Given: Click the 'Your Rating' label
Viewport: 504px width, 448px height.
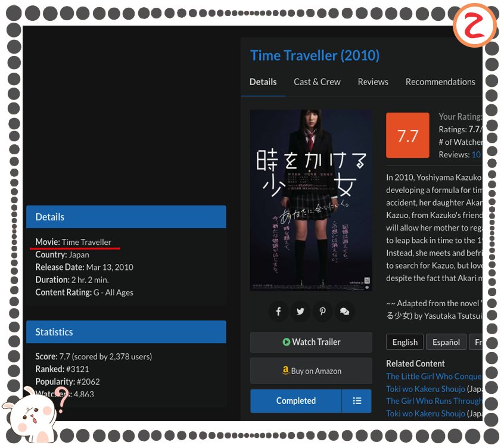Looking at the screenshot, I should (461, 116).
